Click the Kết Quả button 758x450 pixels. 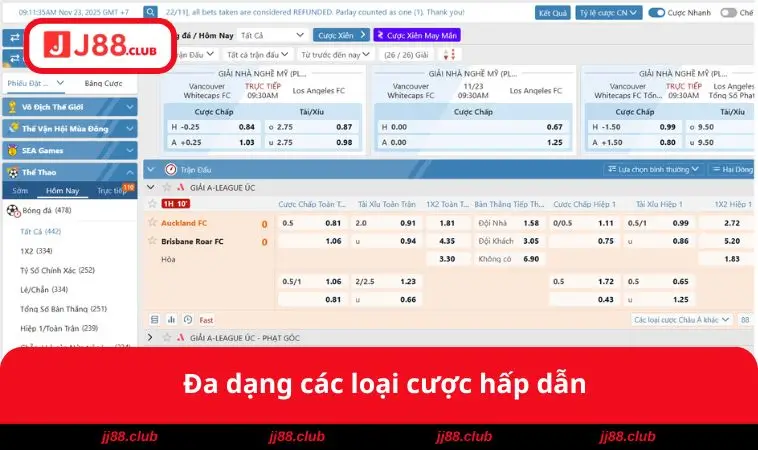(553, 13)
